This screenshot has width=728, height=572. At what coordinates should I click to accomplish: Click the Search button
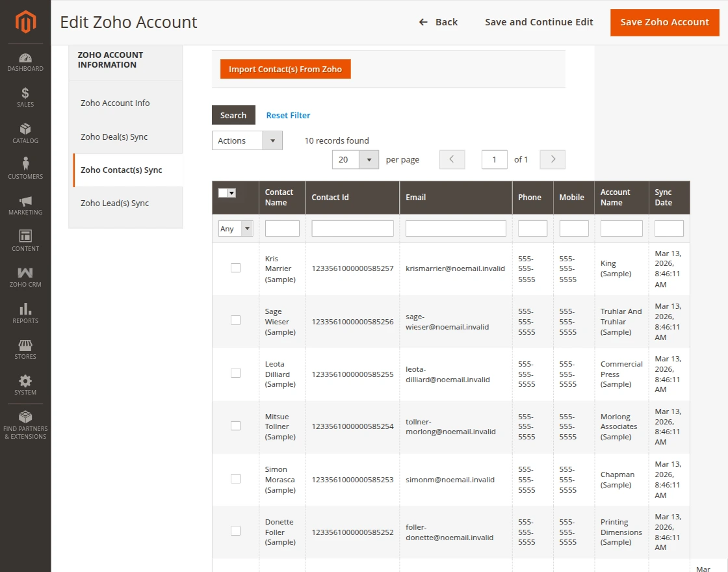click(x=233, y=115)
